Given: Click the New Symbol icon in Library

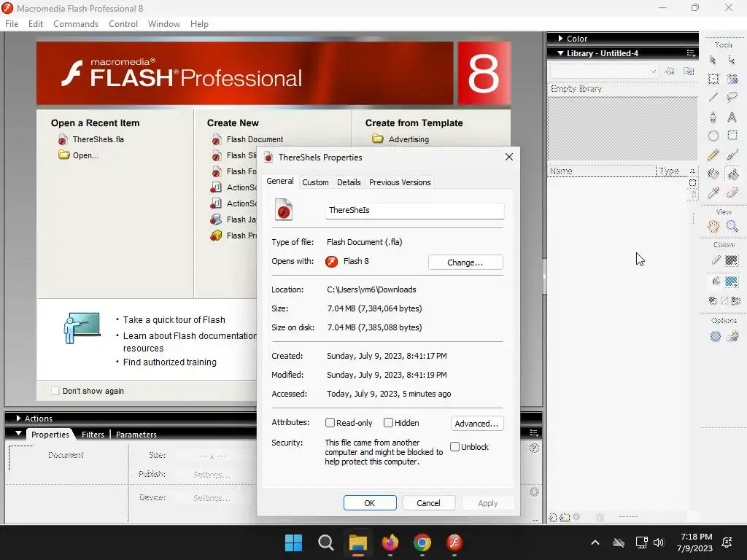Looking at the screenshot, I should pyautogui.click(x=553, y=518).
